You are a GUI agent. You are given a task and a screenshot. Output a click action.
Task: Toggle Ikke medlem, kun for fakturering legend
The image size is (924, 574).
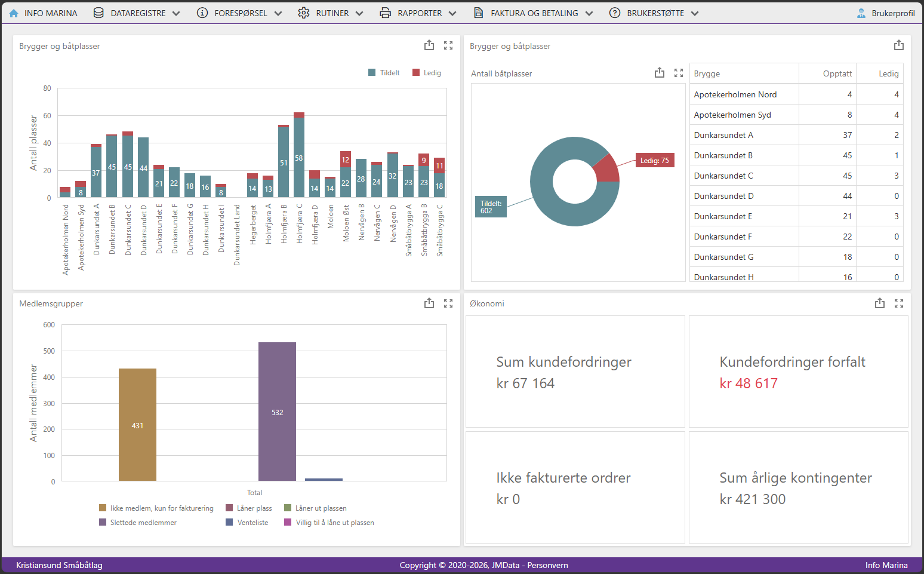click(x=156, y=508)
